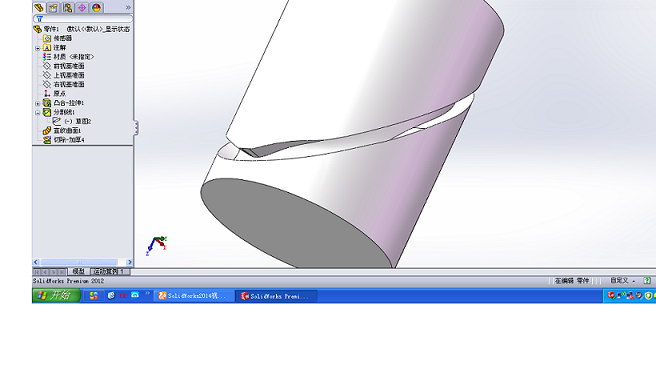Open the FeatureManager design tree tab
Viewport: 656px width, 369px height.
tap(39, 8)
